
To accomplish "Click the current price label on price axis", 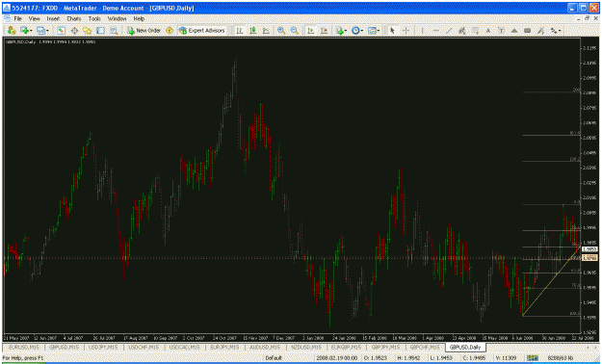I will pos(589,249).
